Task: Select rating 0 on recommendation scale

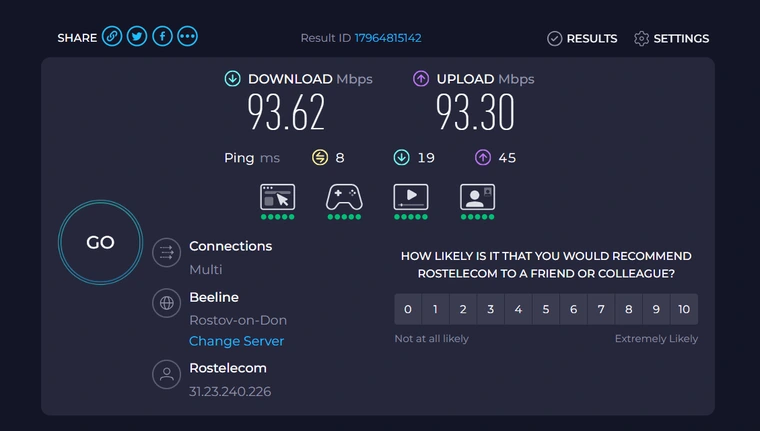Action: click(x=408, y=309)
